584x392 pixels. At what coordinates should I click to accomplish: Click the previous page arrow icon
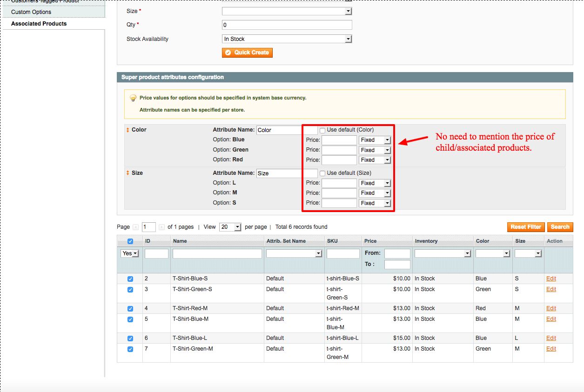pyautogui.click(x=136, y=227)
